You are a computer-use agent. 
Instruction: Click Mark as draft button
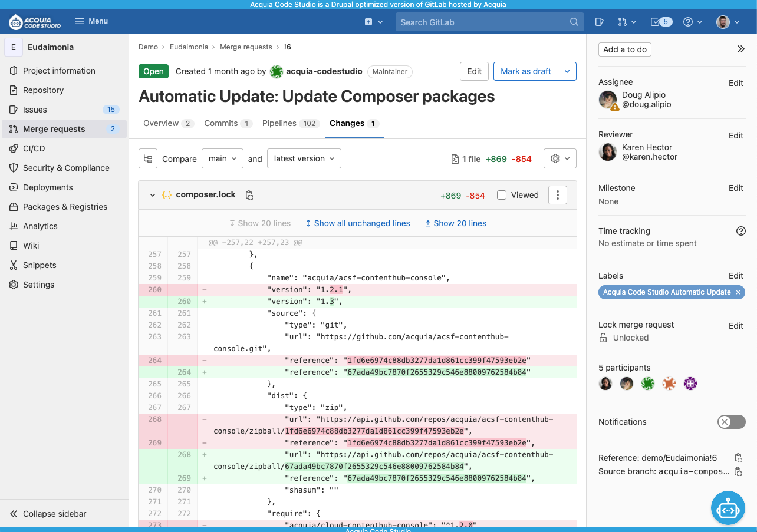526,71
